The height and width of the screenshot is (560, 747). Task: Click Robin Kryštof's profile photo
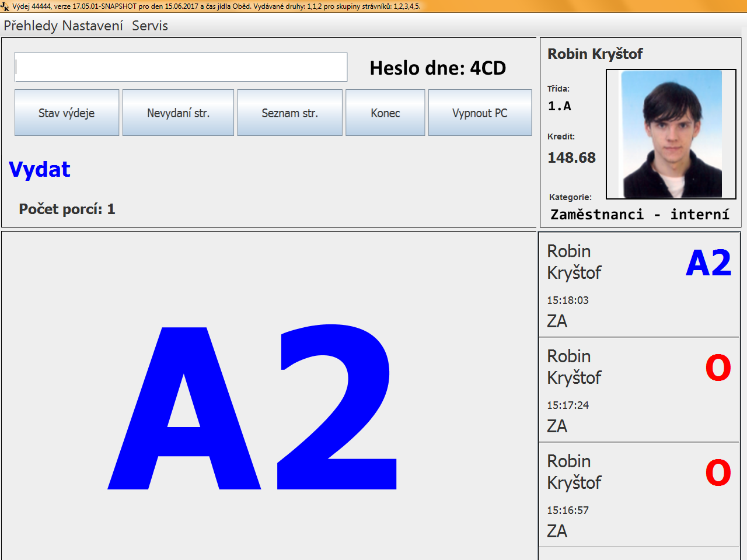point(671,134)
